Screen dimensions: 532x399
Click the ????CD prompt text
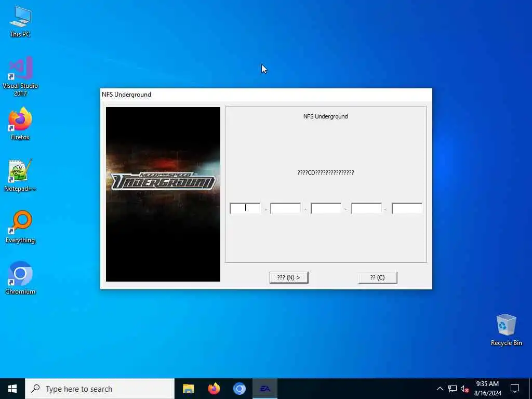click(x=326, y=172)
